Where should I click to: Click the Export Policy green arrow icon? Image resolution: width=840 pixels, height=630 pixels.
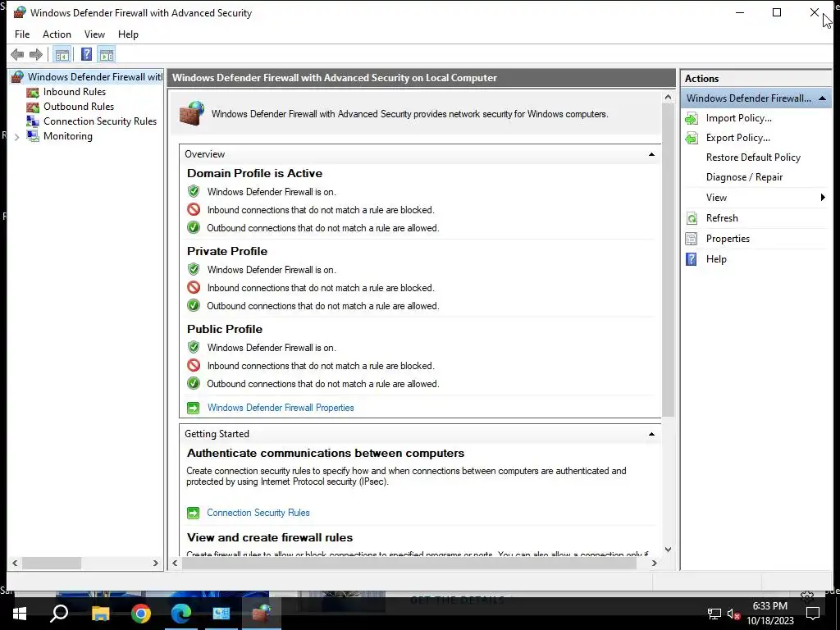(x=692, y=138)
